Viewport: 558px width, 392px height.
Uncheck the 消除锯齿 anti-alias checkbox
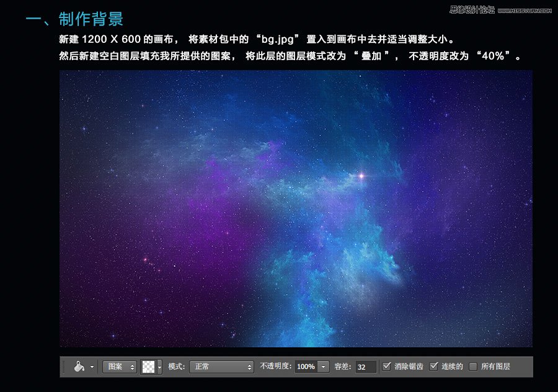coord(387,367)
